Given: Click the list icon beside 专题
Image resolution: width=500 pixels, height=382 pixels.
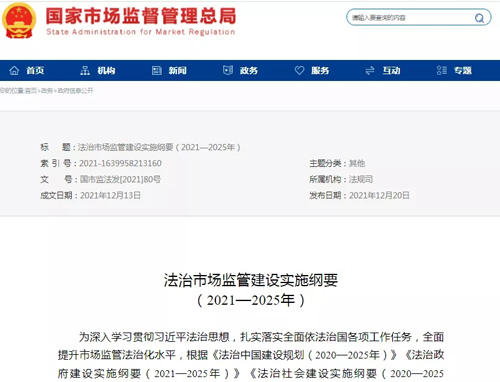Looking at the screenshot, I should (442, 70).
